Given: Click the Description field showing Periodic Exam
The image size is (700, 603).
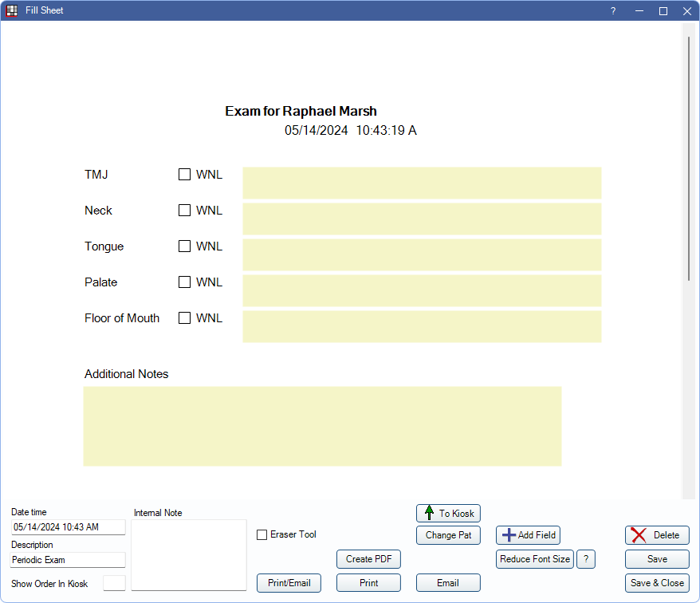Looking at the screenshot, I should click(x=68, y=560).
